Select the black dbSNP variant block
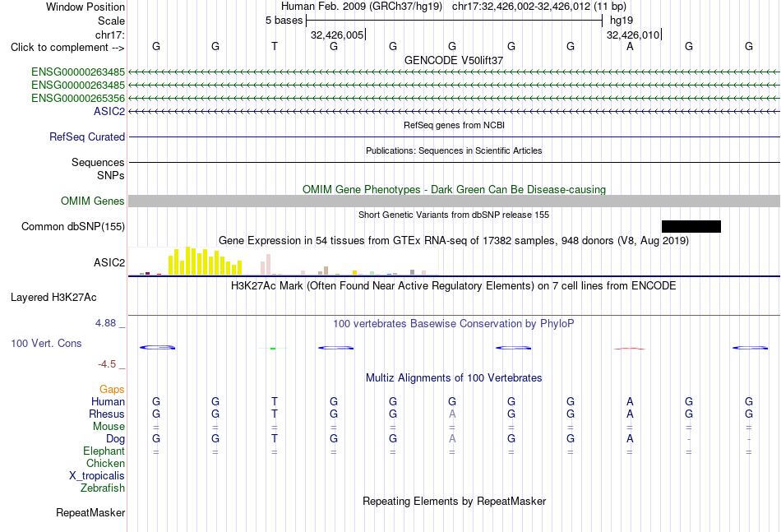 [x=691, y=227]
